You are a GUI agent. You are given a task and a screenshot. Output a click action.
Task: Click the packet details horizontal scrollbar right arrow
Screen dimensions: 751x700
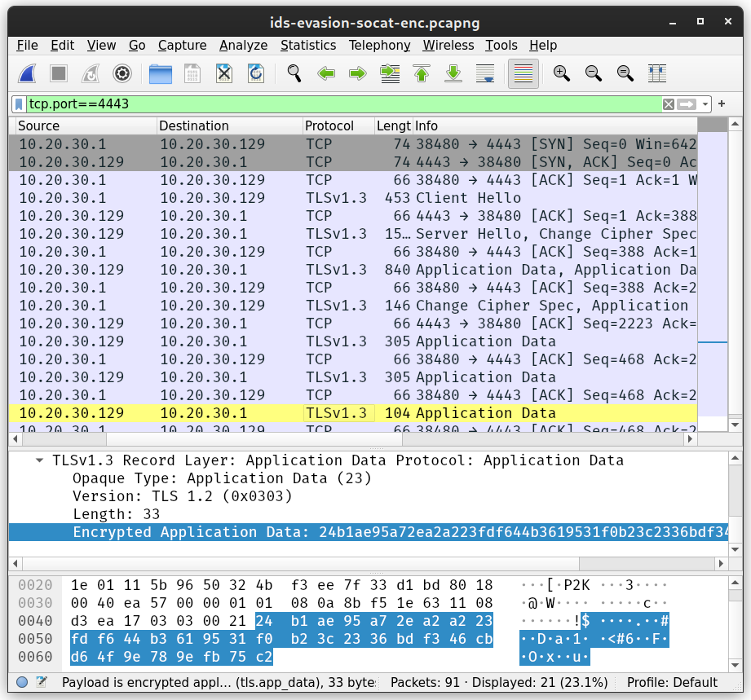coord(721,564)
